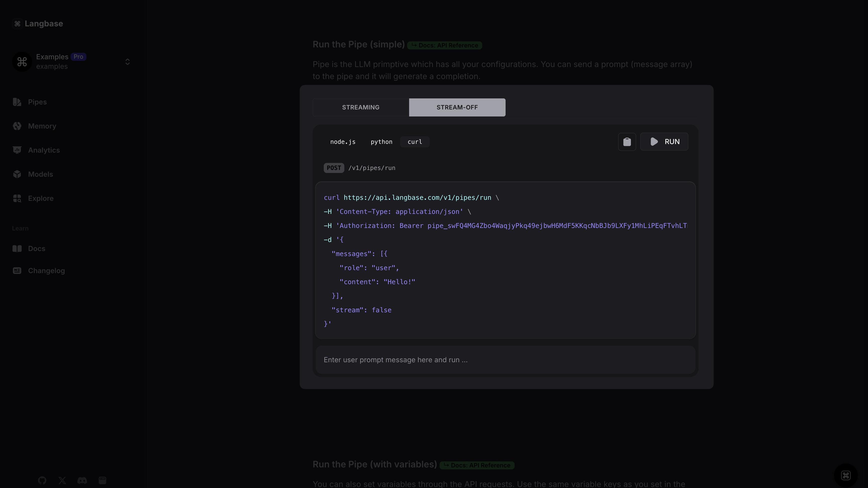The height and width of the screenshot is (488, 868).
Task: Open Analytics in the sidebar
Action: (44, 150)
